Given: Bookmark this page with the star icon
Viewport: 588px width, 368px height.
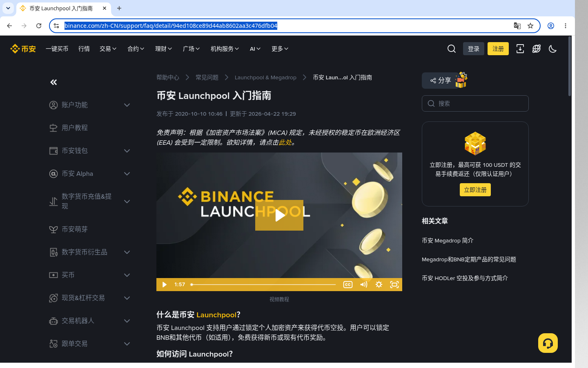Looking at the screenshot, I should click(530, 26).
